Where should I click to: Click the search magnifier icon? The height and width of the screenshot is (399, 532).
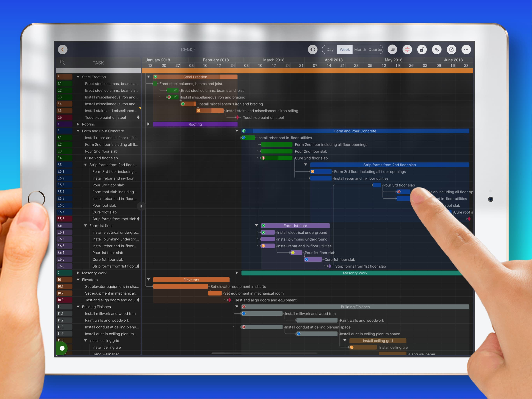(62, 62)
